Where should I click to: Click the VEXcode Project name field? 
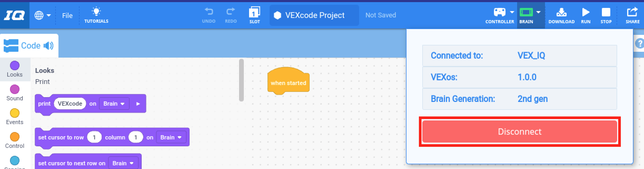pyautogui.click(x=314, y=15)
